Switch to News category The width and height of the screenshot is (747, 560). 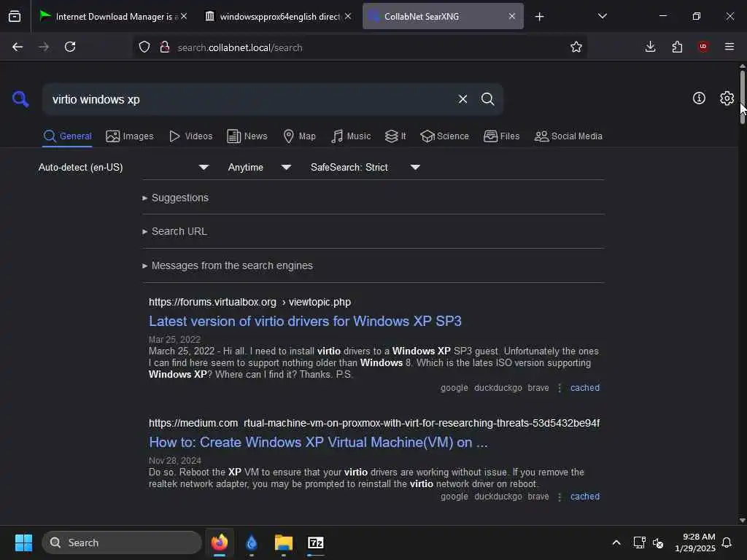(x=247, y=136)
